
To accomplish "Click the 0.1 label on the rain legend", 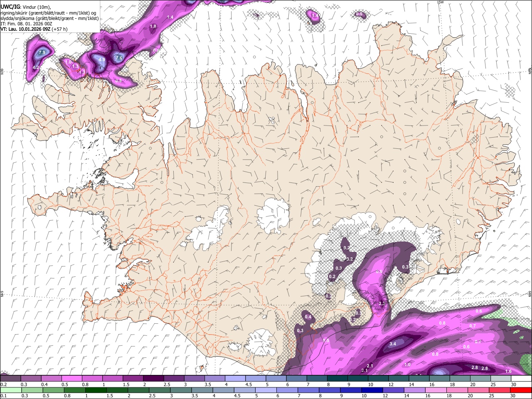I will coord(3,396).
